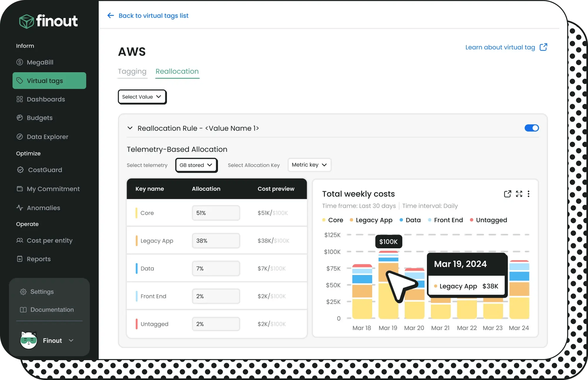Click the Anomalies pulse icon
This screenshot has width=588, height=380.
(20, 208)
